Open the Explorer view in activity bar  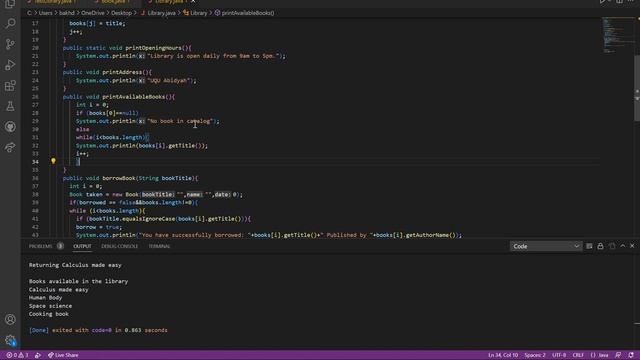10,4
